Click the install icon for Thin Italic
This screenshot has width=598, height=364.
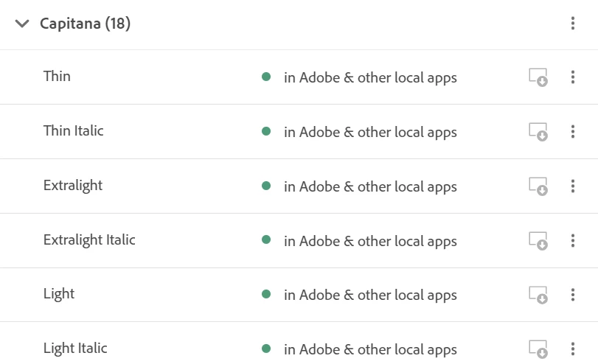[x=538, y=132]
